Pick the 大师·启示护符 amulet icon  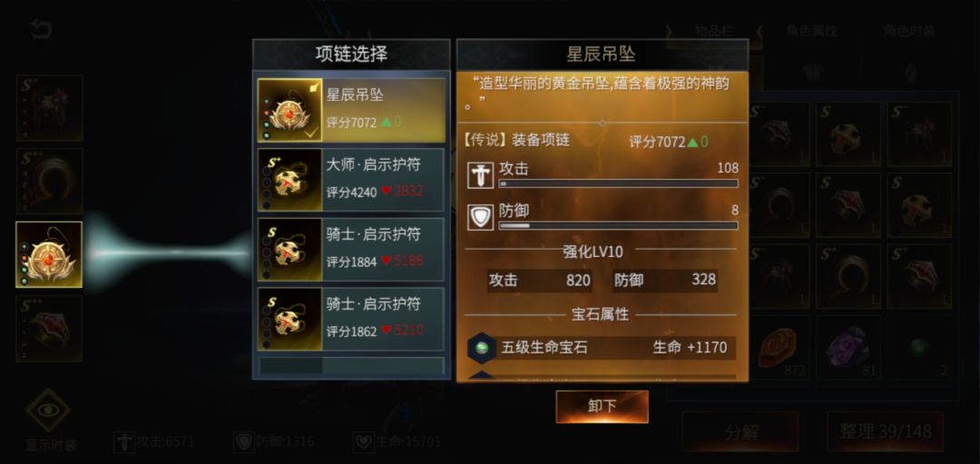(x=290, y=180)
